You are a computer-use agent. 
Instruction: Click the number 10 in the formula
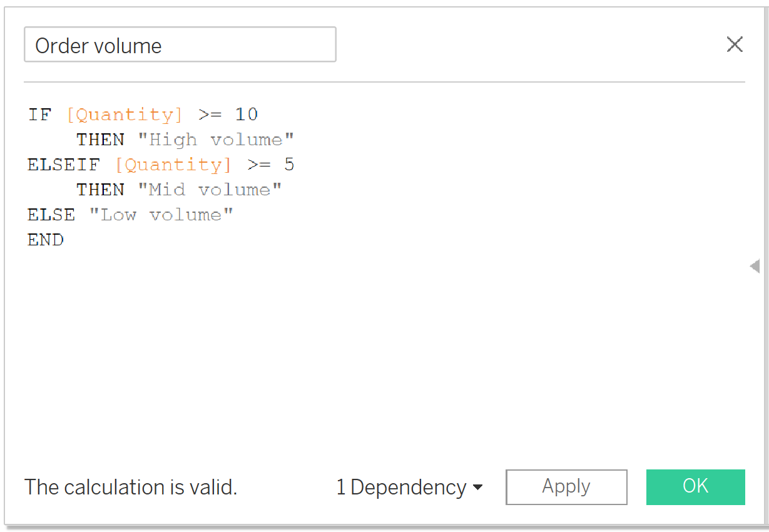pyautogui.click(x=247, y=115)
